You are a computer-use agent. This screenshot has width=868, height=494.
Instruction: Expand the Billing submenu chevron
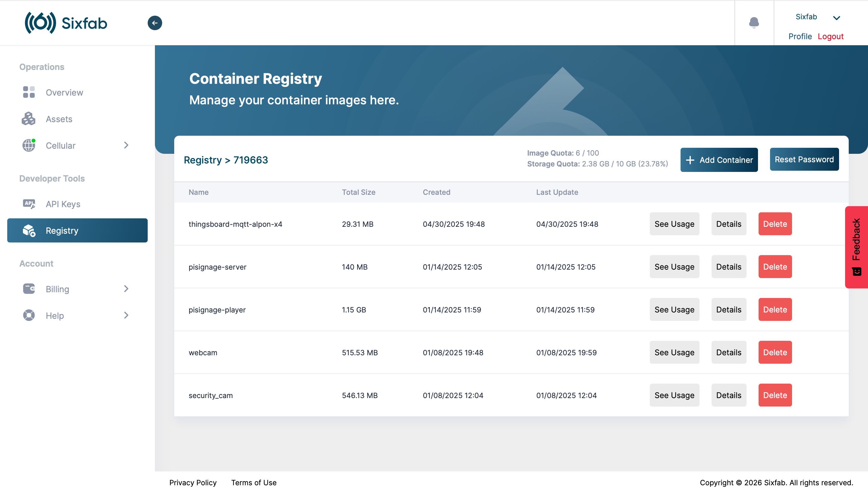pos(126,289)
